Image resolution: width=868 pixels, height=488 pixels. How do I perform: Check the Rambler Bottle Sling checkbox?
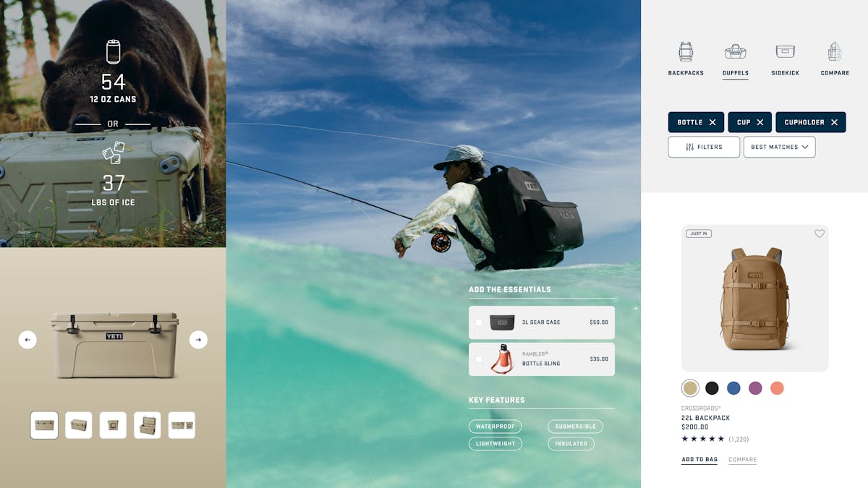click(x=478, y=359)
